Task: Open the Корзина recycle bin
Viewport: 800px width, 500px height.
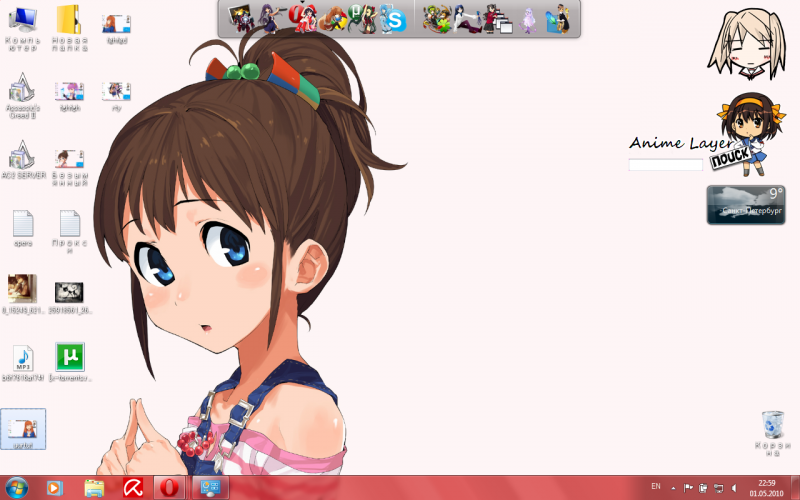Action: [773, 434]
